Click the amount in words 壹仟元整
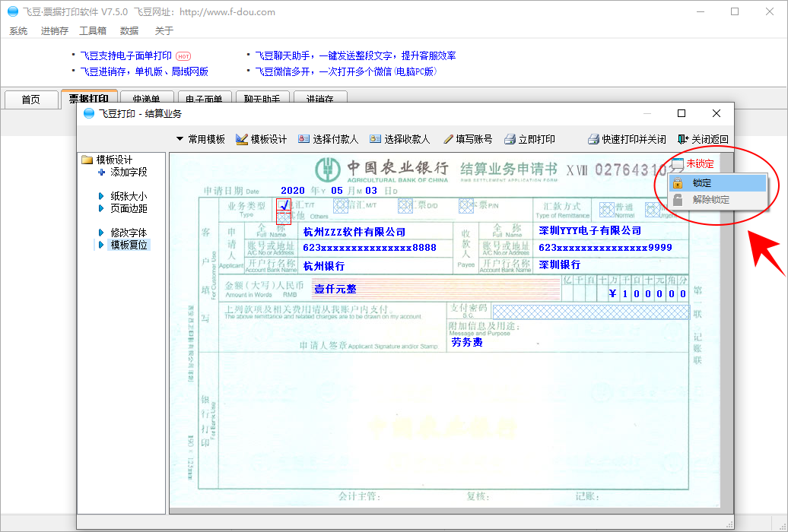Screen dimensions: 788x532 335,289
